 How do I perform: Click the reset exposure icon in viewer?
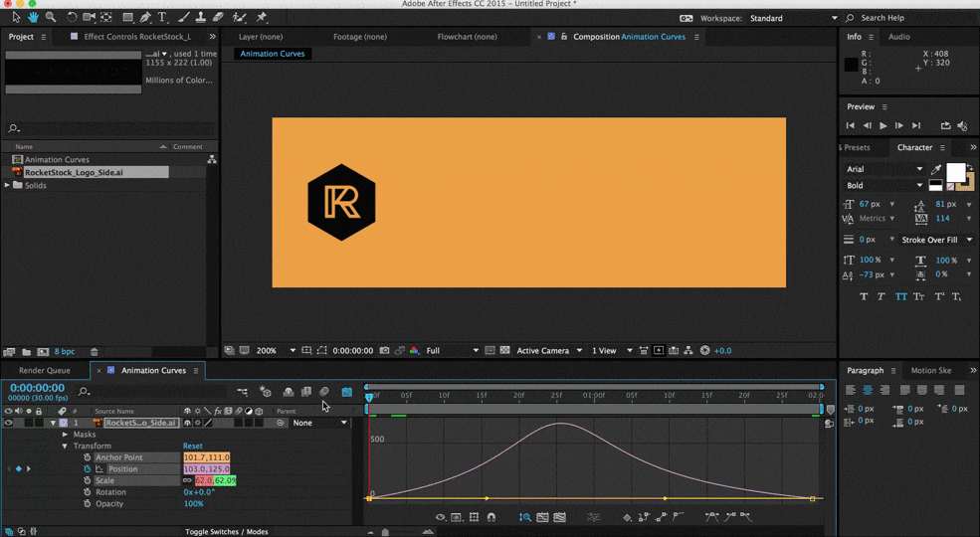point(705,351)
